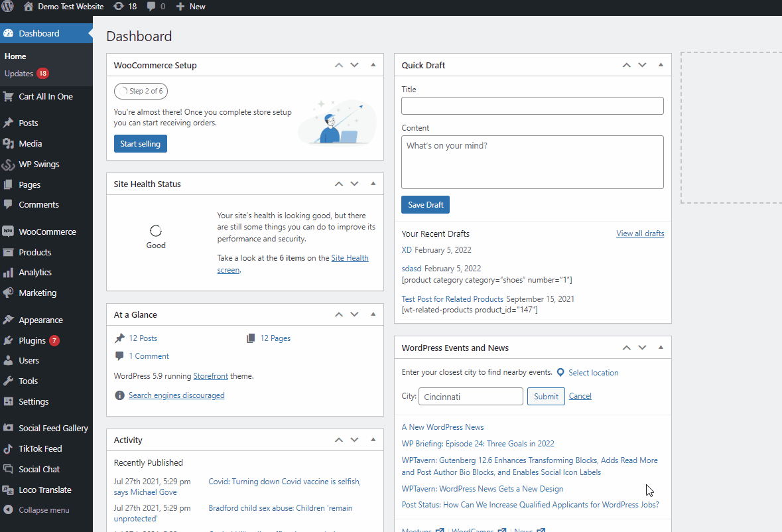Click the location pin icon beside Select location
Viewport: 782px width, 532px height.
560,372
